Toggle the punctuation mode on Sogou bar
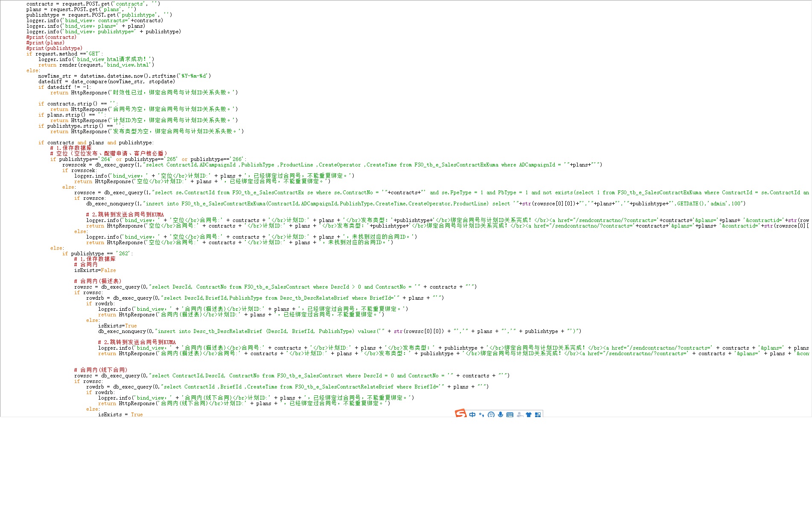This screenshot has width=812, height=523. [481, 415]
